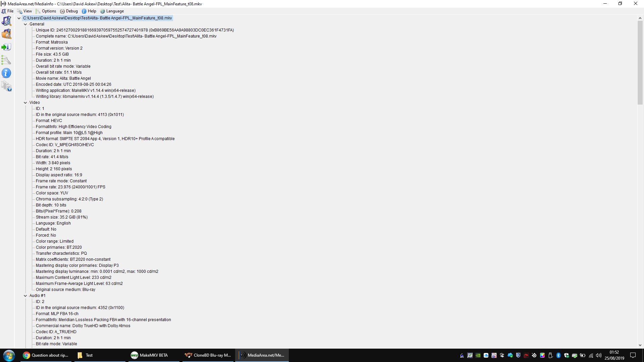
Task: Click the OneDrive cloud tray icon
Action: coord(510,355)
